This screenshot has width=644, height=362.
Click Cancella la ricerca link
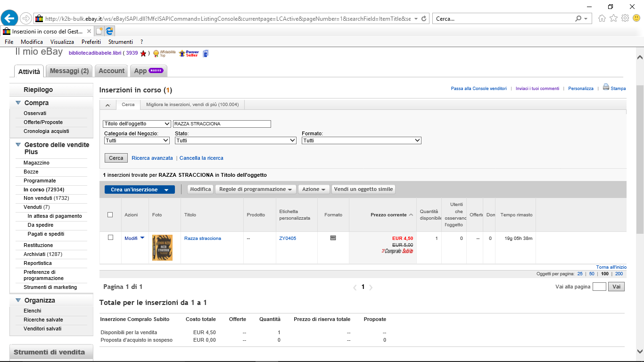pyautogui.click(x=201, y=158)
